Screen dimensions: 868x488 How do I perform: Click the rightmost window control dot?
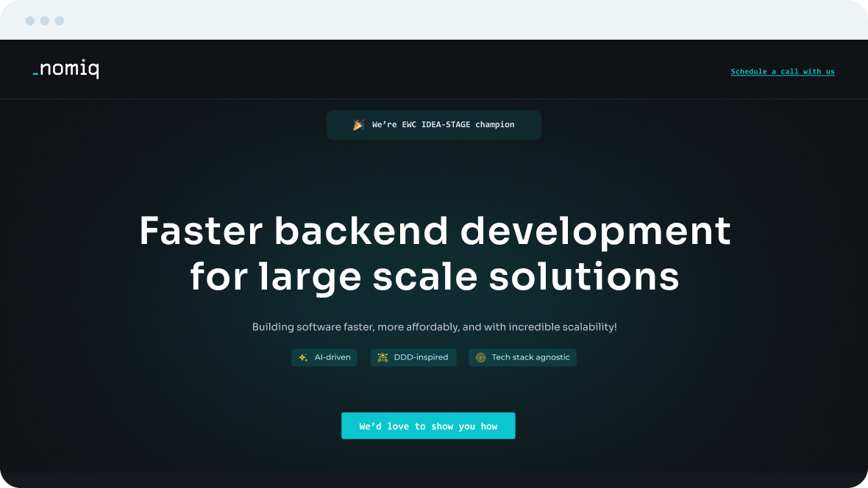coord(60,21)
